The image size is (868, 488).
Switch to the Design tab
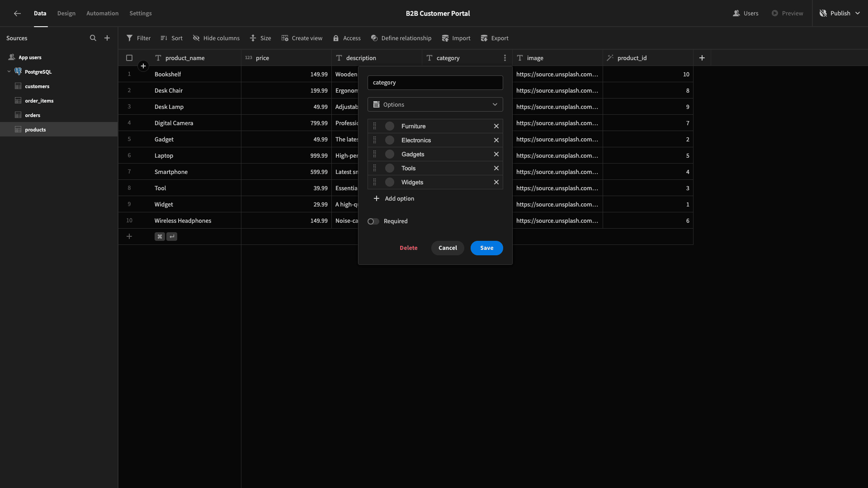[66, 14]
